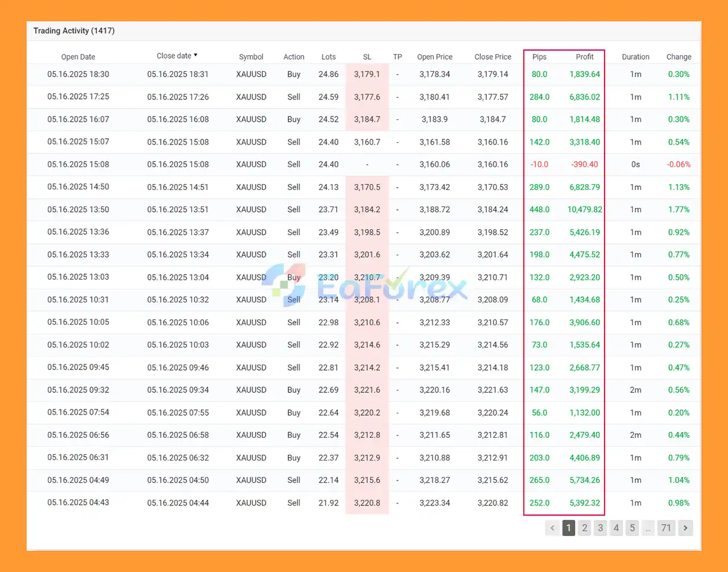Click the previous page arrow in pagination
This screenshot has height=572, width=728.
click(552, 528)
